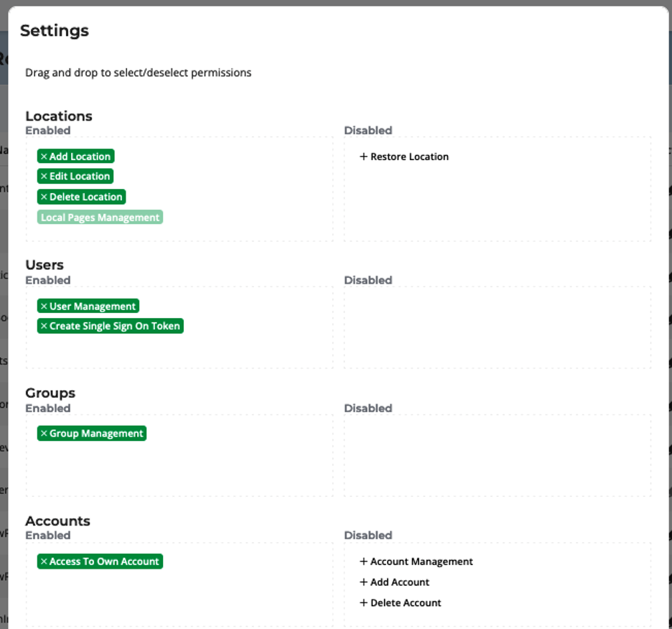Remove Delete Location using its × icon

point(44,196)
